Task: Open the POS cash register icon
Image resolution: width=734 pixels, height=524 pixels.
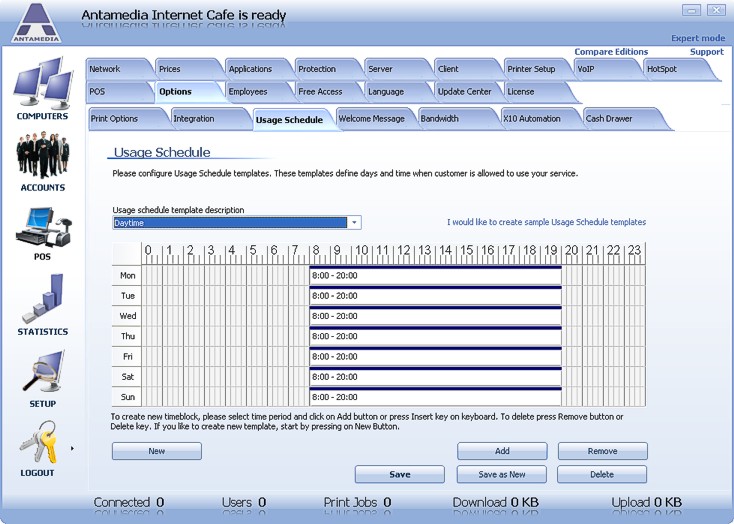Action: click(x=43, y=228)
